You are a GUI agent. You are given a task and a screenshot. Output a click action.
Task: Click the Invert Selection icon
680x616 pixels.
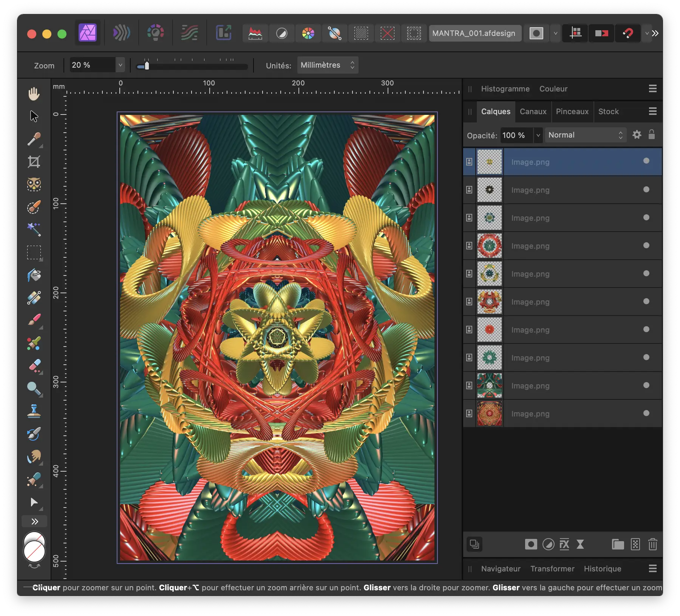point(414,33)
